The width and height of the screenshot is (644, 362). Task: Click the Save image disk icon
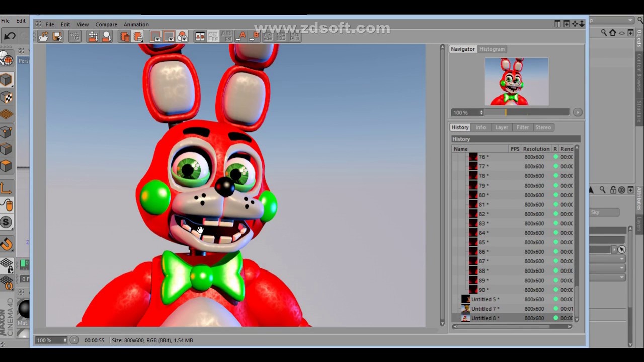pyautogui.click(x=57, y=36)
